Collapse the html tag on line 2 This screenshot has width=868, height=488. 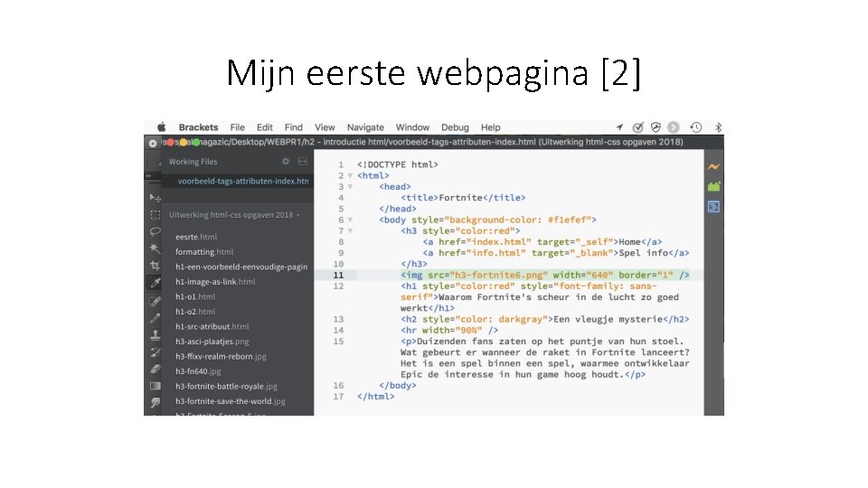pos(350,176)
